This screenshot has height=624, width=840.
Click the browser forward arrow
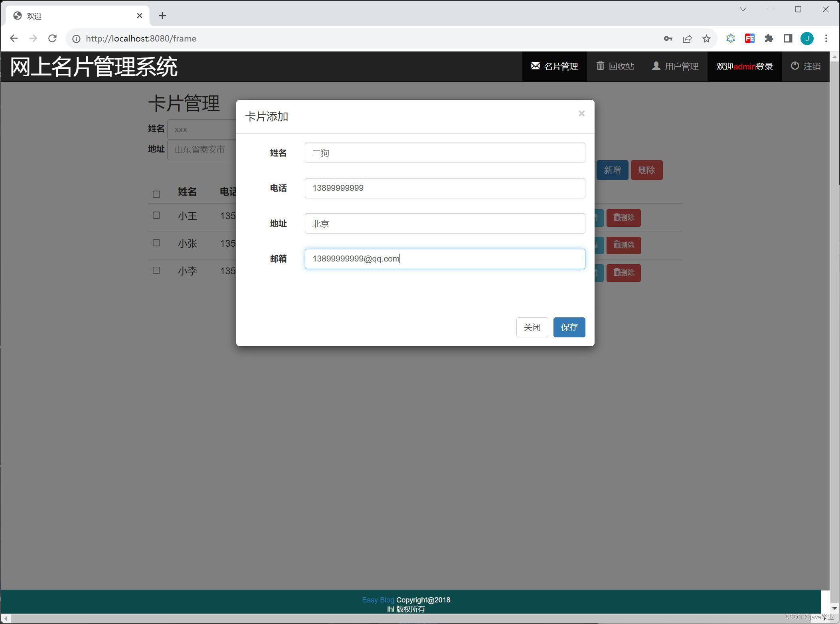(33, 38)
